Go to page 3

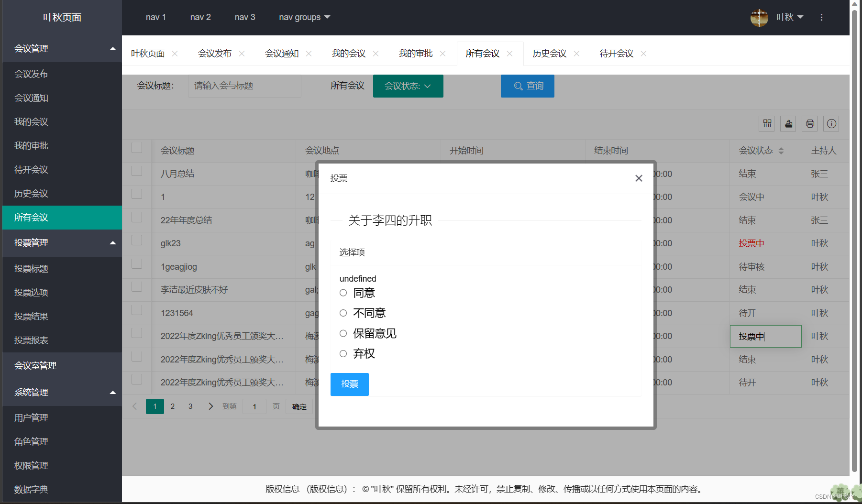[190, 406]
